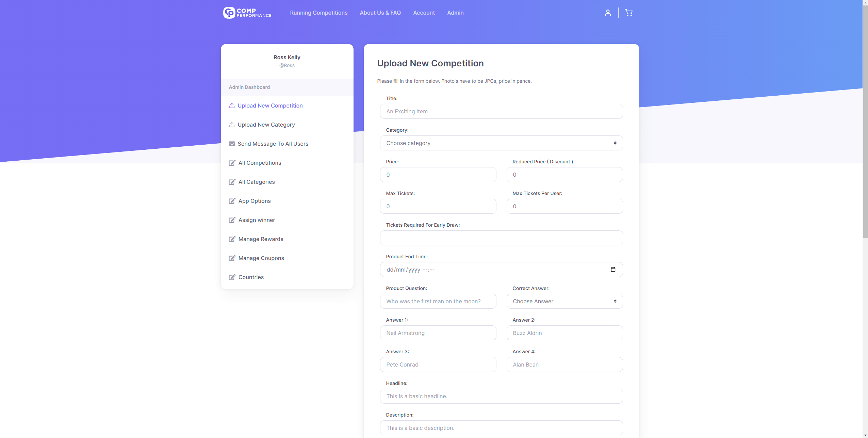Click the Ross Kelly profile name
This screenshot has width=868, height=438.
click(287, 57)
